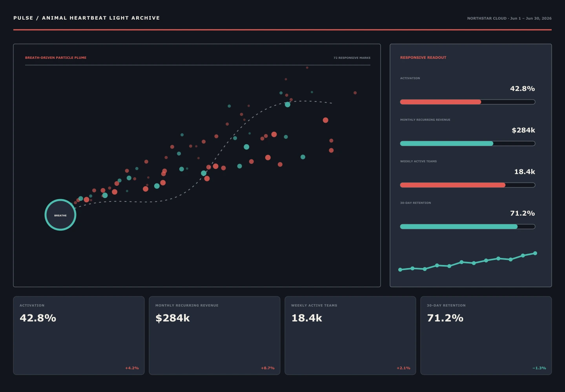565x392 pixels.
Task: Click the 30-Day Retention progress bar
Action: [468, 227]
